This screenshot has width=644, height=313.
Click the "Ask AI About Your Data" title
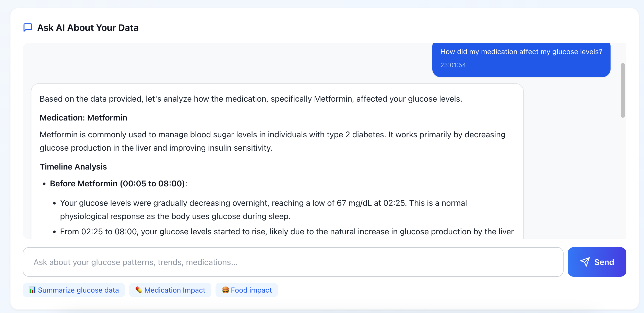[88, 28]
